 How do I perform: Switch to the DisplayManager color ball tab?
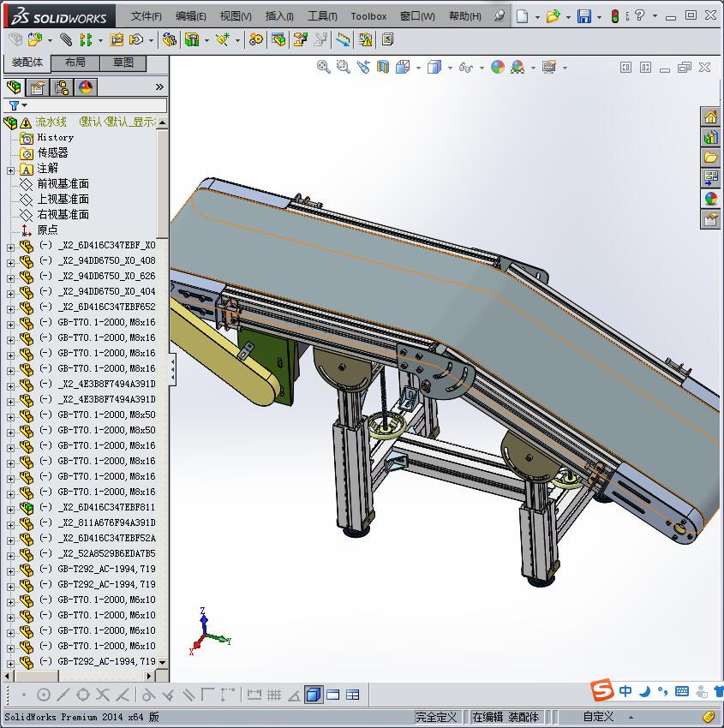(x=85, y=87)
